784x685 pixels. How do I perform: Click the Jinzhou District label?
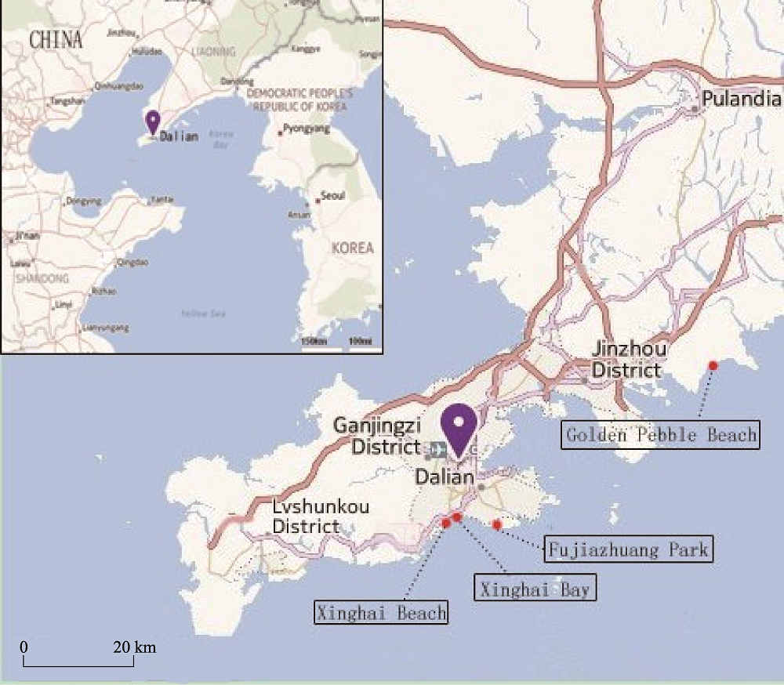628,359
